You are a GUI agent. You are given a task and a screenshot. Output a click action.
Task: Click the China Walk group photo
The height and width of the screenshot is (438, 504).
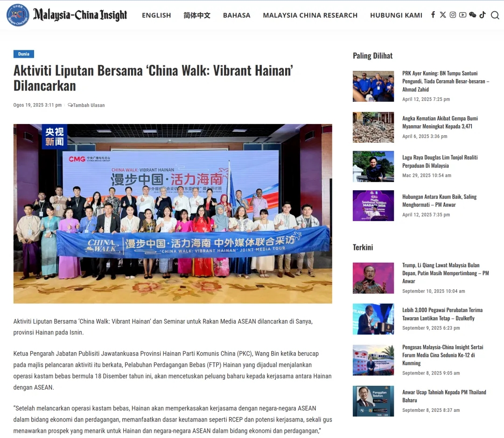pyautogui.click(x=173, y=214)
